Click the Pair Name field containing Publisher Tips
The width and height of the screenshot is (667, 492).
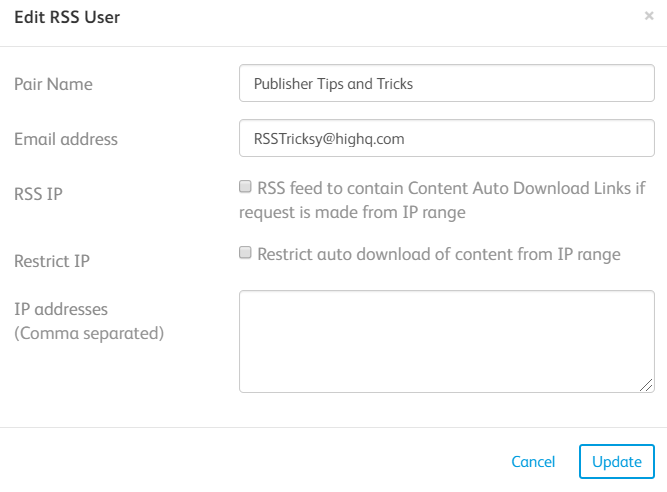click(447, 84)
